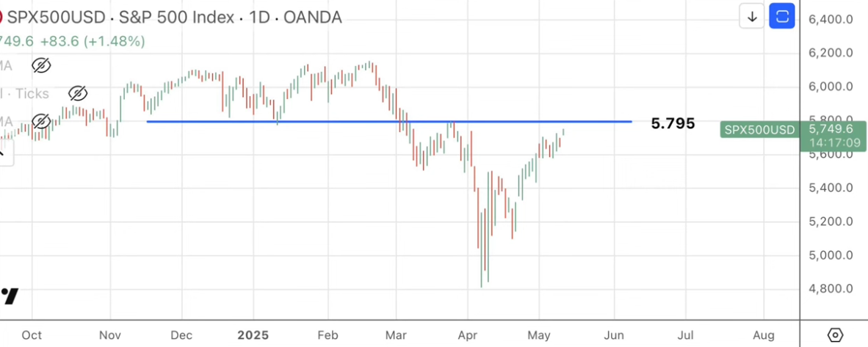Screen dimensions: 868x347
Task: Open chart settings hexagon icon
Action: (835, 335)
